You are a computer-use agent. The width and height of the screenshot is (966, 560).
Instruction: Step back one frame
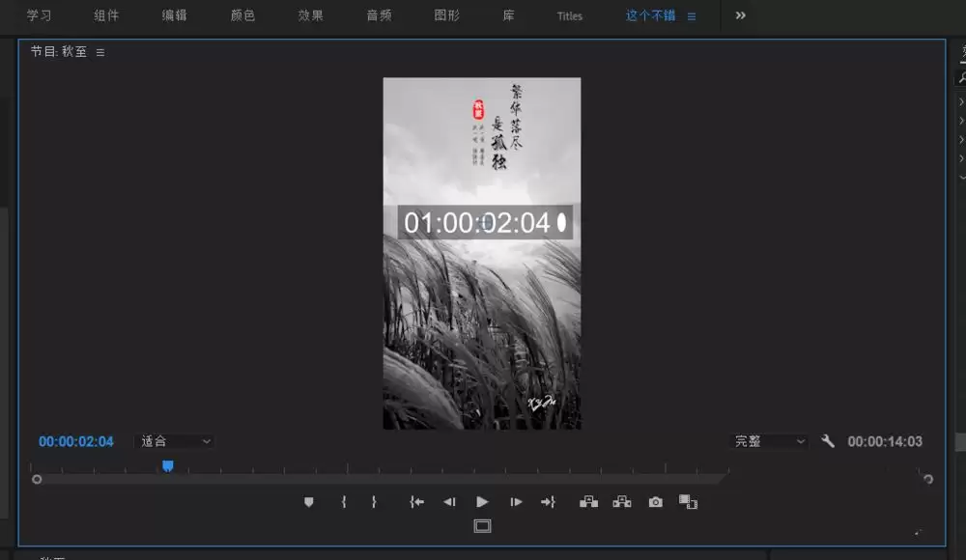click(449, 502)
